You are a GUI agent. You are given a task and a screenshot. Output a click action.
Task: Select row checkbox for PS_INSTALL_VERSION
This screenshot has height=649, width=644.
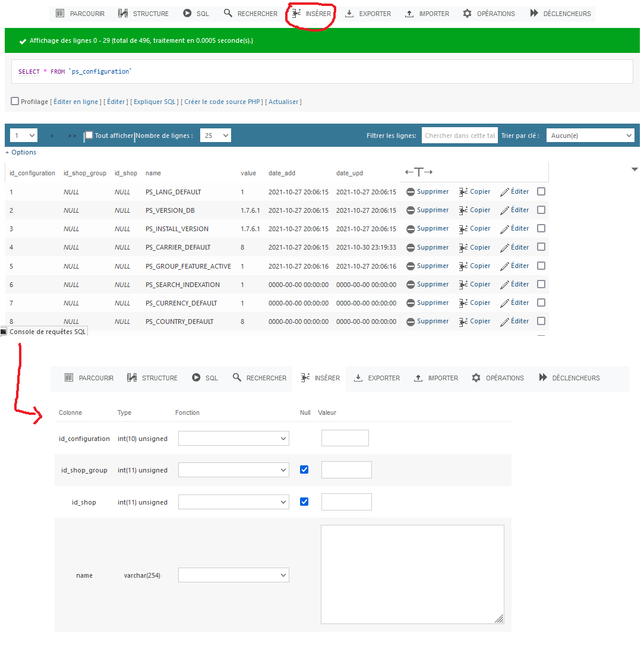(x=541, y=228)
